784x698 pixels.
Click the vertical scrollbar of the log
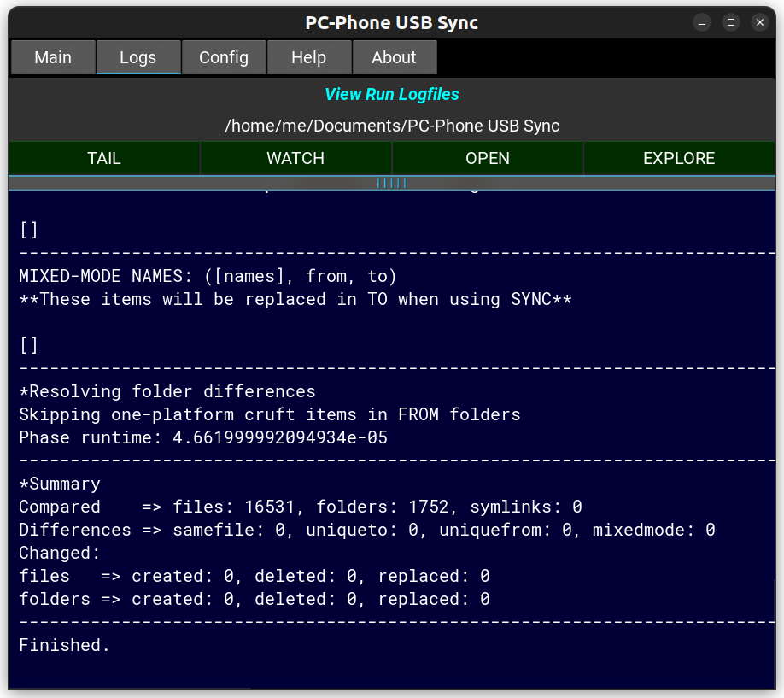coord(774,632)
